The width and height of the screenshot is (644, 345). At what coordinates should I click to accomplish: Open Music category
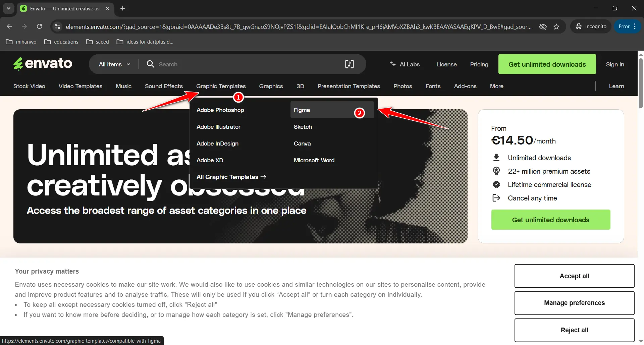coord(123,86)
